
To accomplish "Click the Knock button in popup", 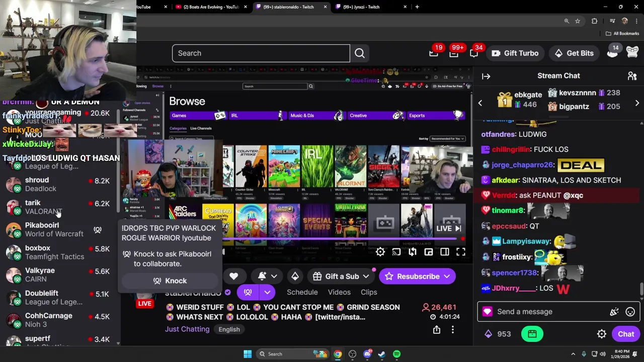I will tap(170, 281).
